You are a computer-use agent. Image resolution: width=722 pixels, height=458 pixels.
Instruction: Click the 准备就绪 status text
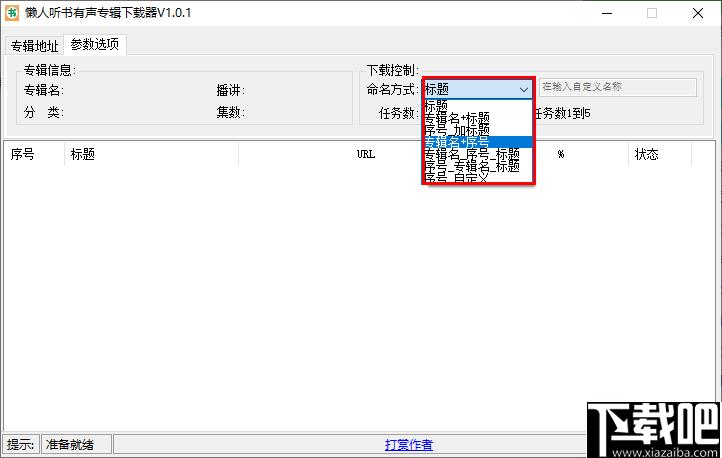tap(70, 445)
